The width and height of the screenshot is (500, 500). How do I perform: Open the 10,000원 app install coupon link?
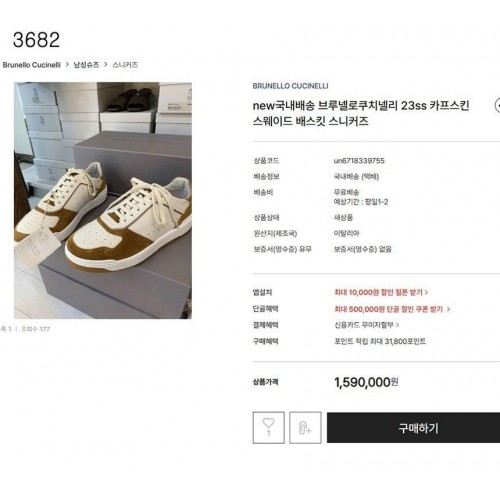pos(381,292)
